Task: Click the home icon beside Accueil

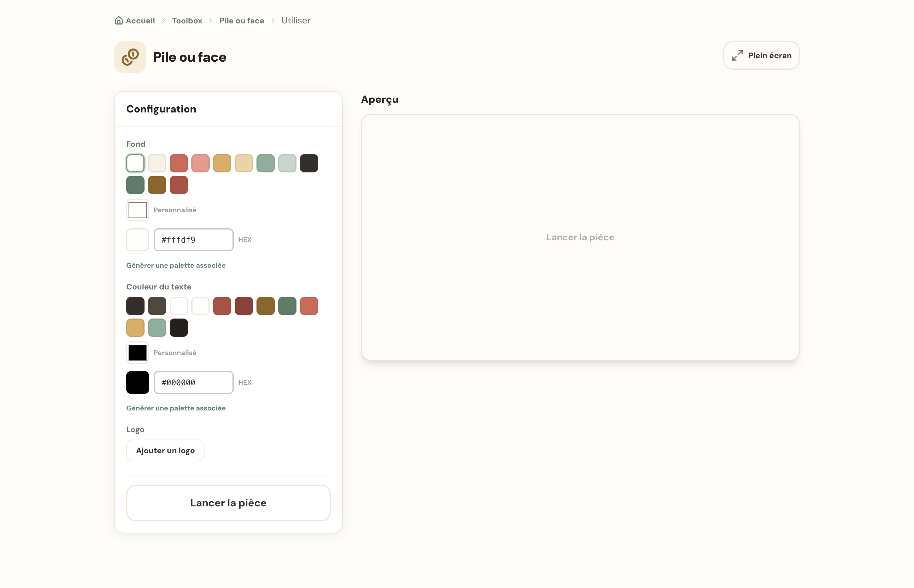Action: pos(119,21)
